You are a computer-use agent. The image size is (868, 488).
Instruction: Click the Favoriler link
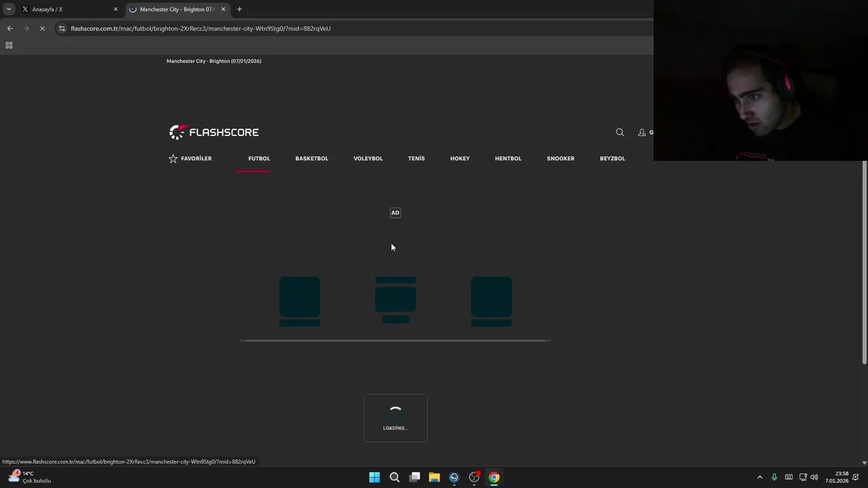pyautogui.click(x=196, y=159)
